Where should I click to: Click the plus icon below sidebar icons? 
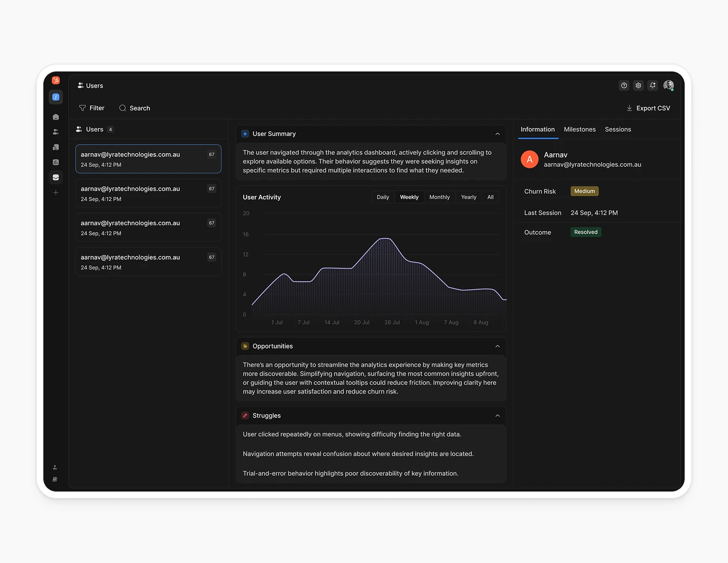click(x=56, y=192)
